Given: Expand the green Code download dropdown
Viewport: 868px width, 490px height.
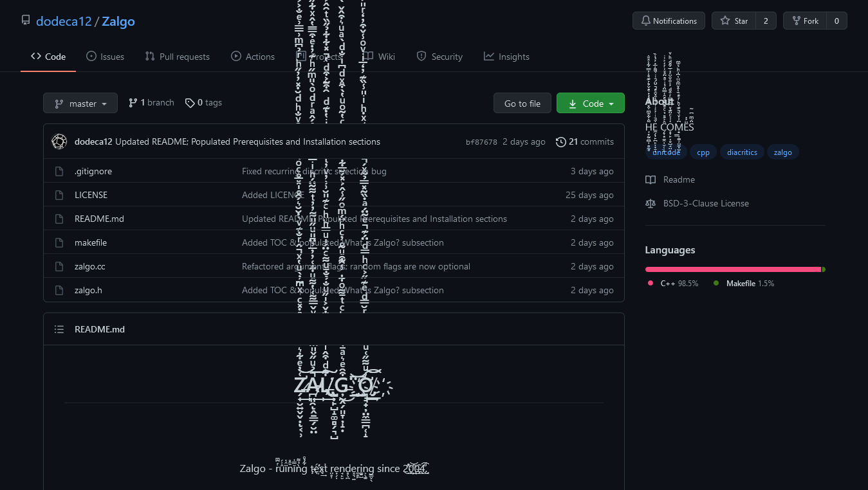Looking at the screenshot, I should (591, 103).
